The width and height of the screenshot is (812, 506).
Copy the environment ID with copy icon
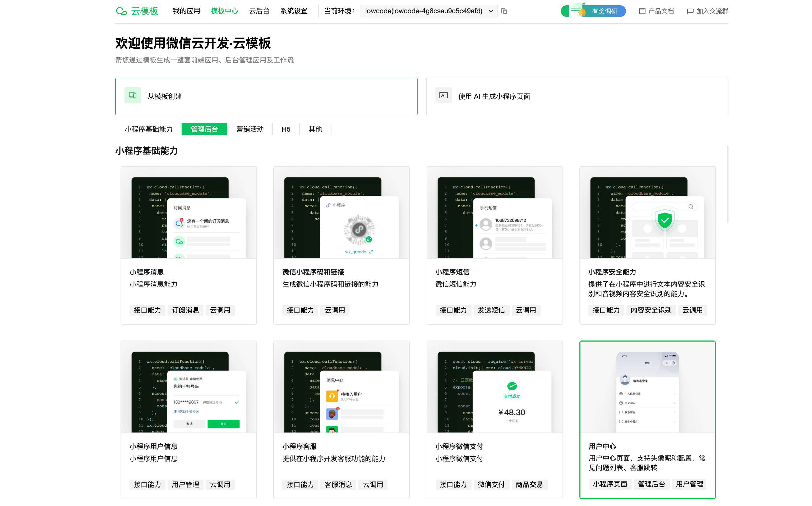pos(504,11)
